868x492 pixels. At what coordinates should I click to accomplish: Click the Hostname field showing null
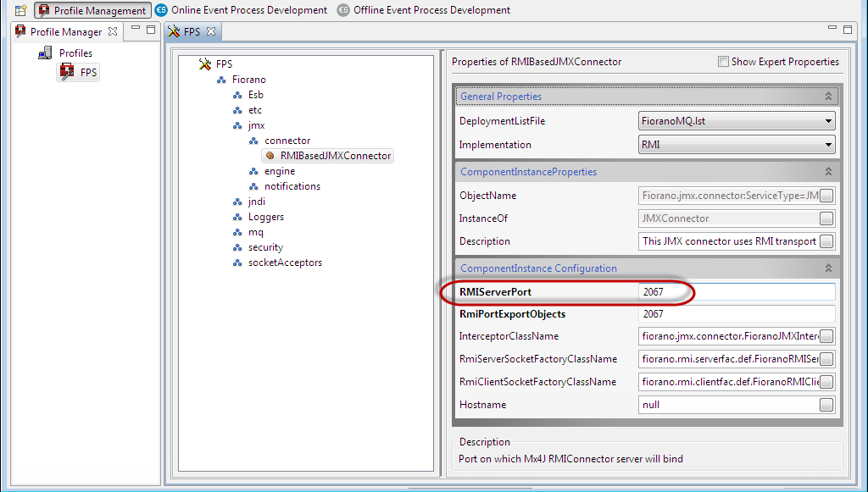728,405
